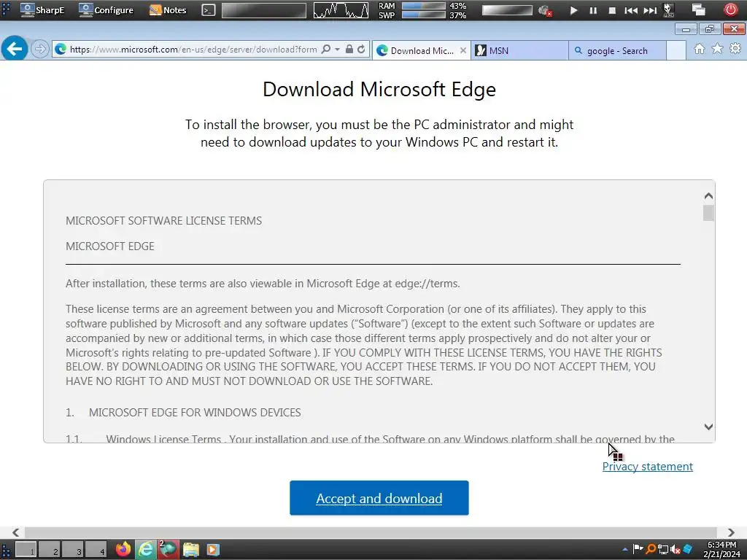
Task: Open the clock showing 6:34 PM
Action: [721, 550]
